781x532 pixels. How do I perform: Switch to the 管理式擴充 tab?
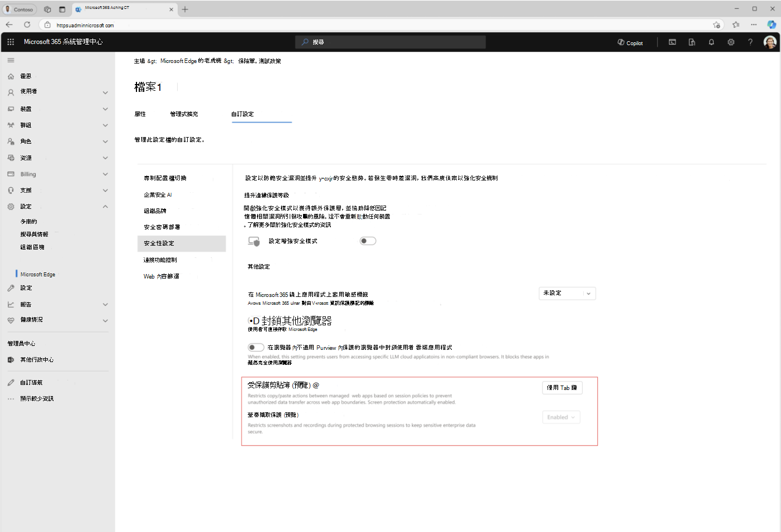coord(184,114)
